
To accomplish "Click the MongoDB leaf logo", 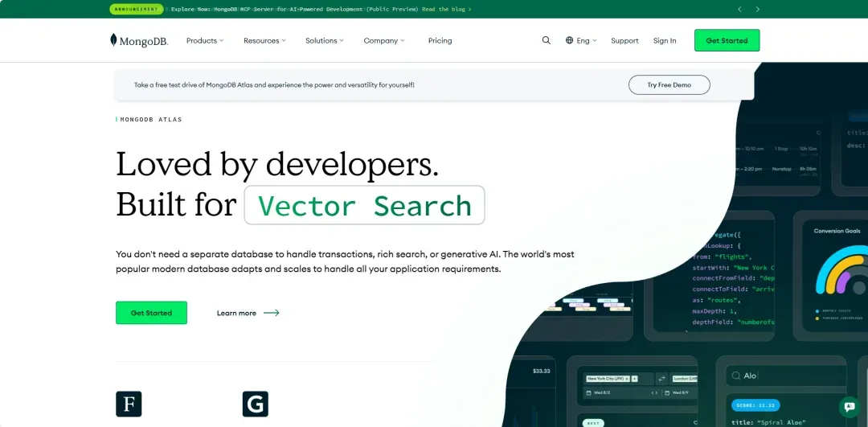I will [x=139, y=40].
